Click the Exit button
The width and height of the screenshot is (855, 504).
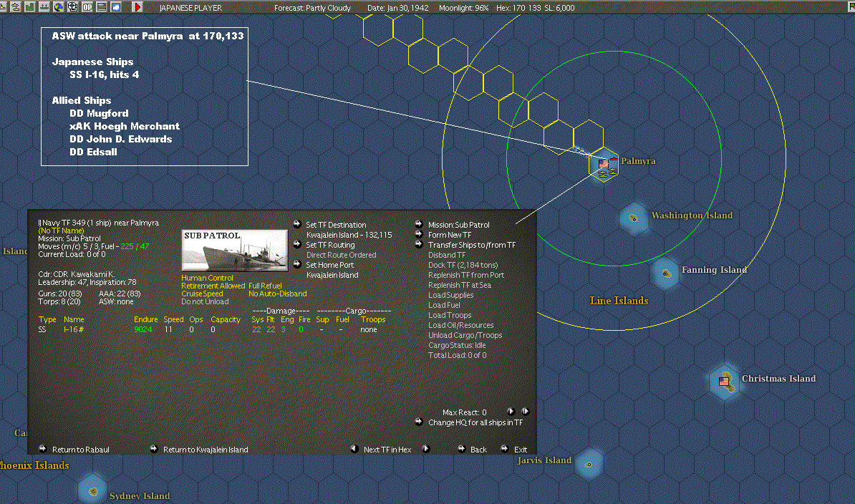click(521, 450)
